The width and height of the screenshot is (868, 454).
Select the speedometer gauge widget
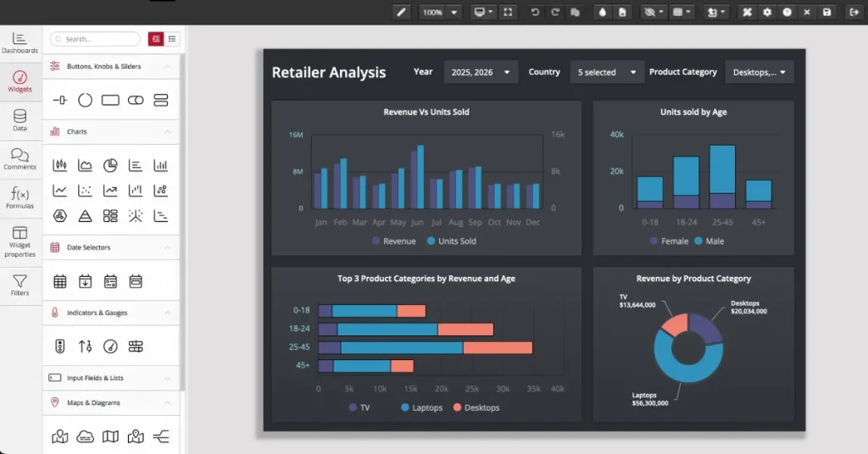pos(110,346)
